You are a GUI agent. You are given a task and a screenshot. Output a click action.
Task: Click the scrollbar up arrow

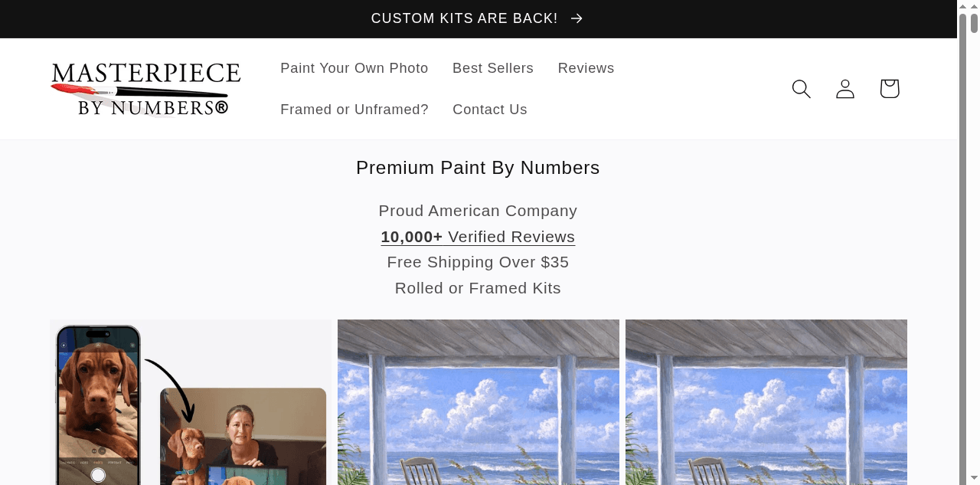coord(974,6)
